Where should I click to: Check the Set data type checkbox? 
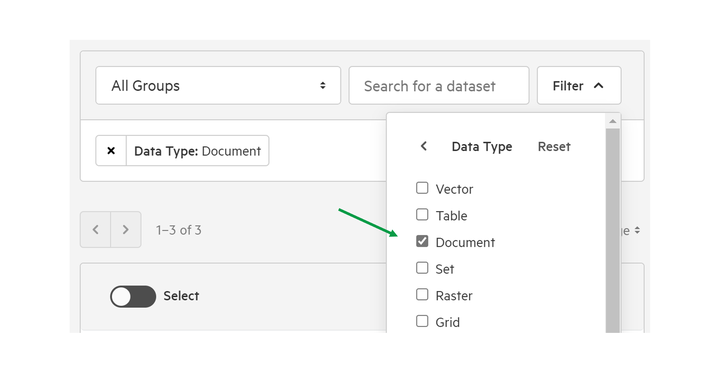tap(422, 268)
